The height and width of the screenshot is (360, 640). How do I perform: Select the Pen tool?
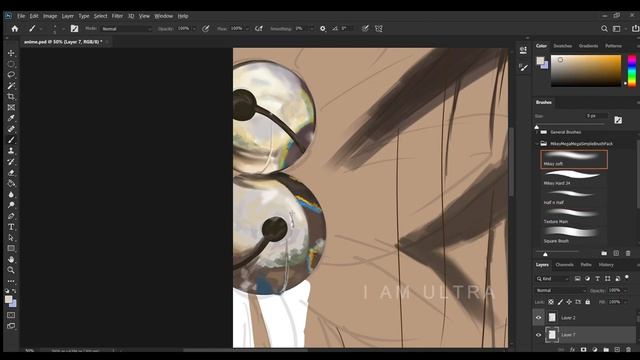click(11, 216)
